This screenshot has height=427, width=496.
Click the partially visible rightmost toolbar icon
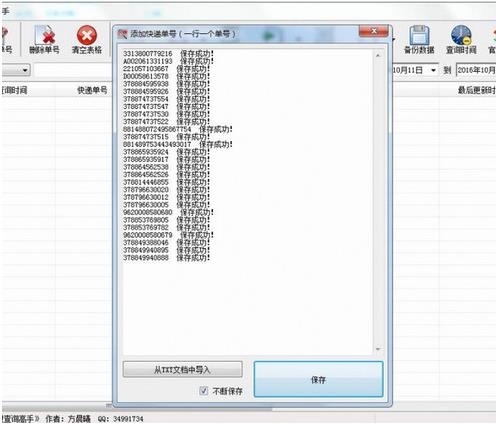tap(493, 35)
